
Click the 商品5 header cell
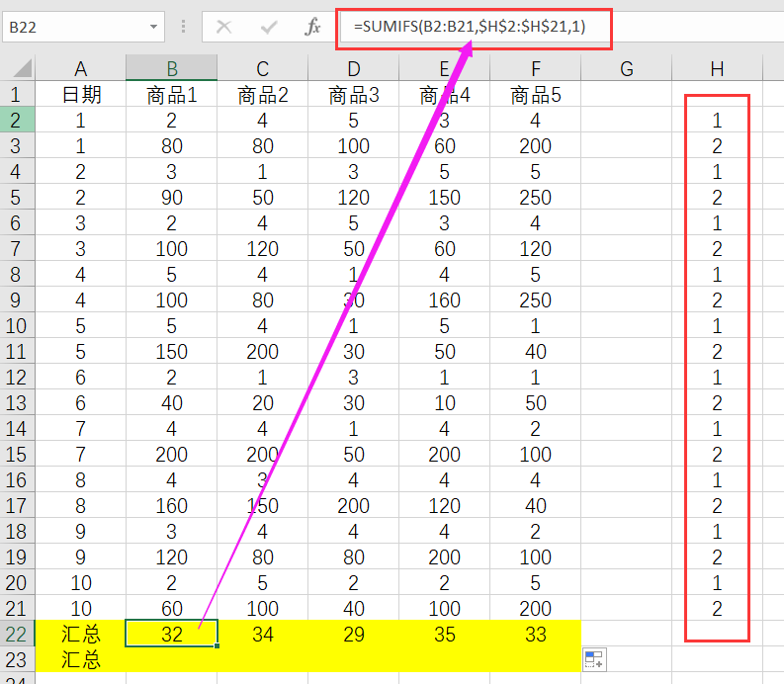(x=536, y=94)
